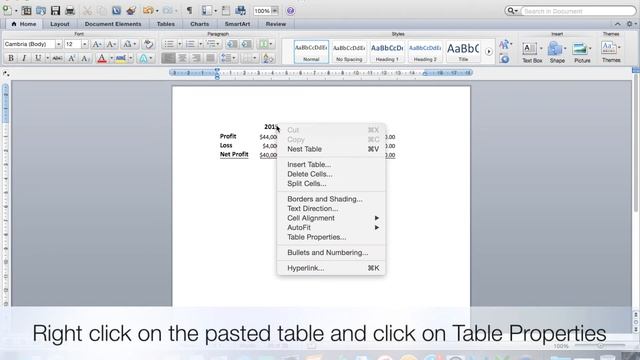Open Help with purple question icon
Image resolution: width=640 pixels, height=360 pixels.
coord(290,11)
